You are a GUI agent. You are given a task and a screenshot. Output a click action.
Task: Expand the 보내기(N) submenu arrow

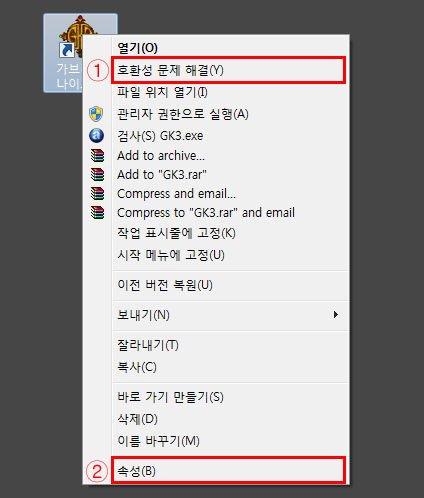[x=336, y=315]
